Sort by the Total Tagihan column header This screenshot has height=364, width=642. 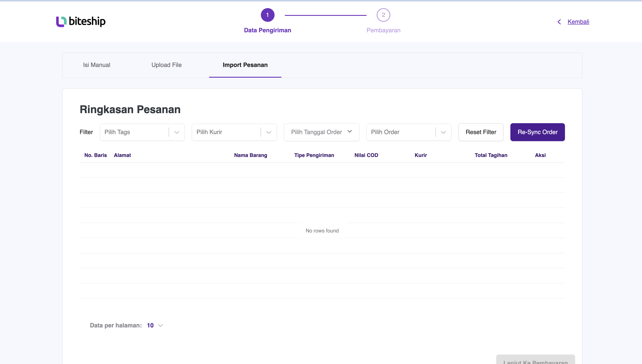(491, 155)
